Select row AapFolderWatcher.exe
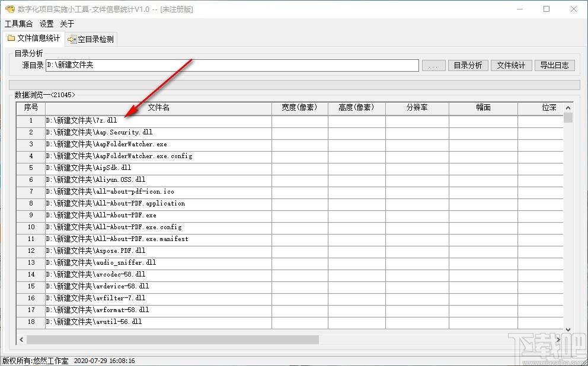The image size is (588, 366). pos(290,145)
